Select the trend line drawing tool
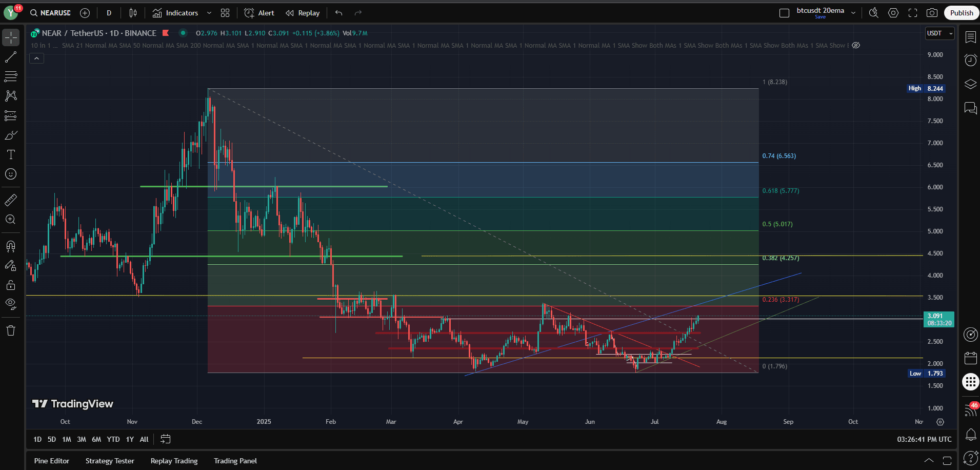 click(x=11, y=57)
